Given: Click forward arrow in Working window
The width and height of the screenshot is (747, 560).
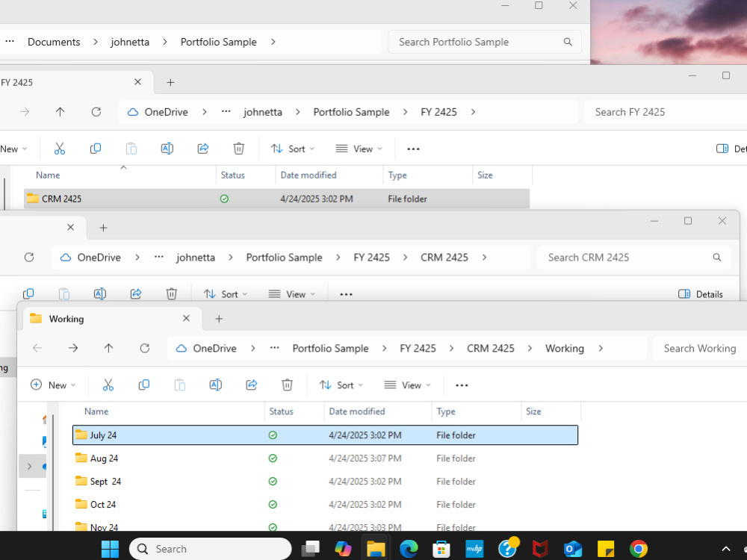Looking at the screenshot, I should (73, 348).
